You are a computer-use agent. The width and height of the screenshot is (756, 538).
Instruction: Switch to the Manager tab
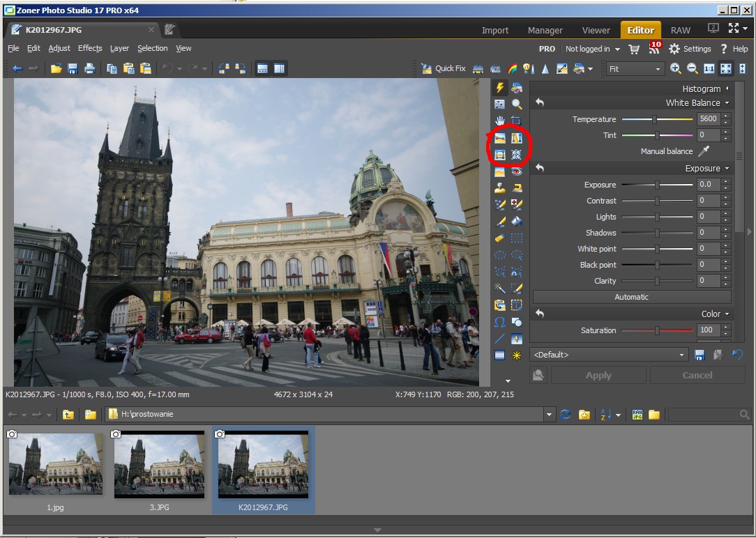point(545,30)
